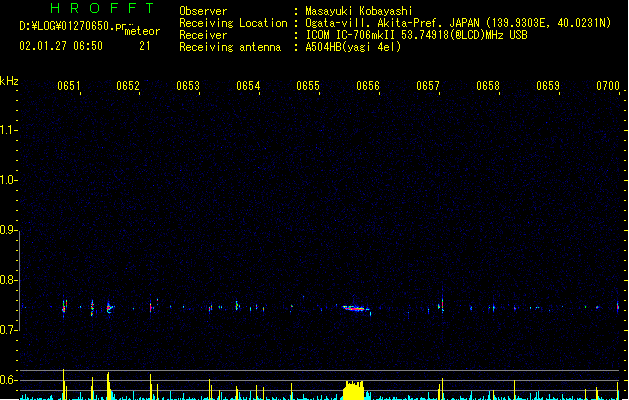629x400 pixels.
Task: Click the Observer field label
Action: coord(203,11)
